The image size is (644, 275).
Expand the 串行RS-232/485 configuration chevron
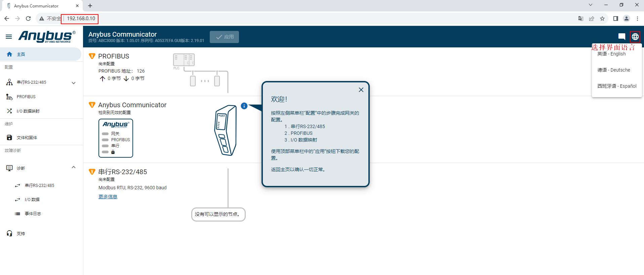[x=74, y=83]
